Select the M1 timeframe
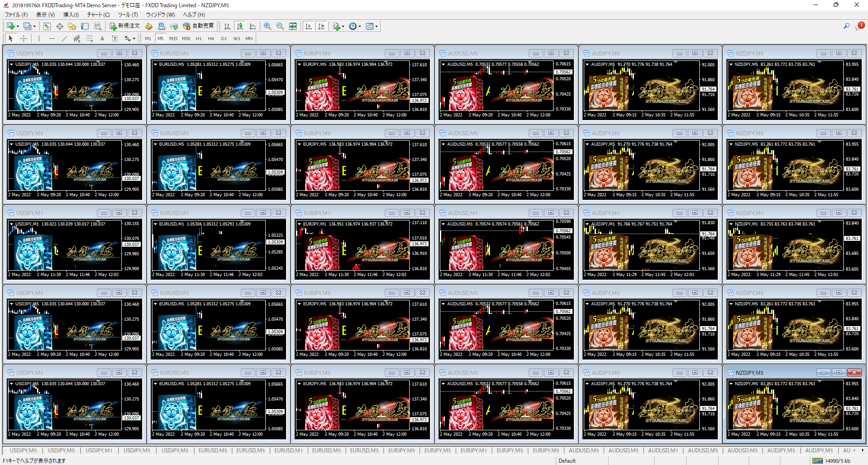Screen dimensions: 868x465 click(x=148, y=38)
